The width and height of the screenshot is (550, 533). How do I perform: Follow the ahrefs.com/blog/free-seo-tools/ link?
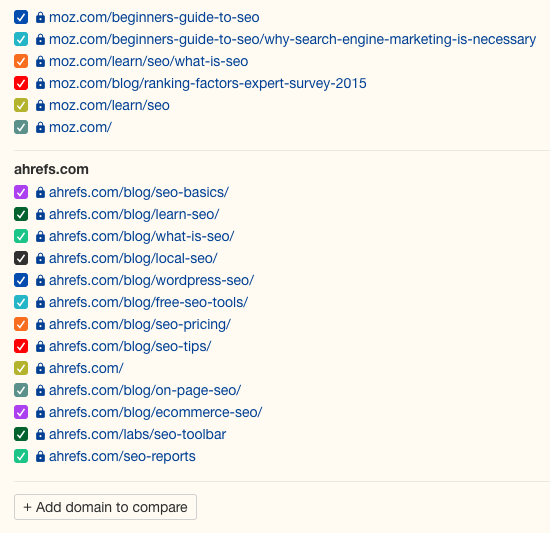point(149,302)
